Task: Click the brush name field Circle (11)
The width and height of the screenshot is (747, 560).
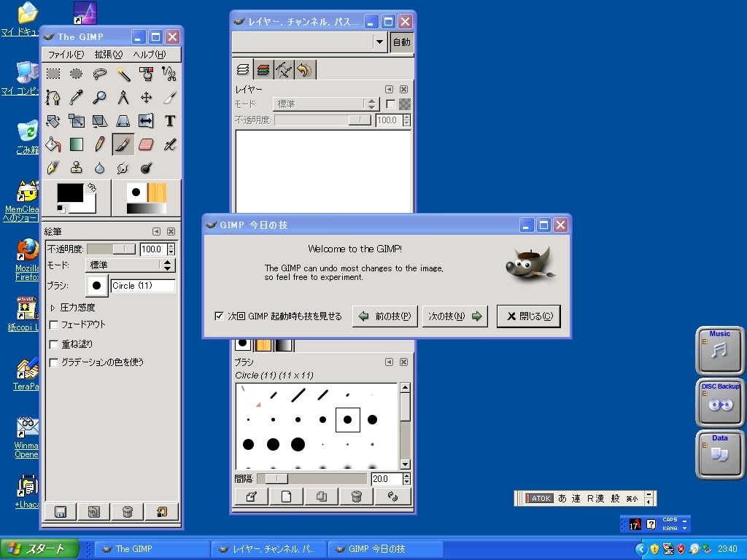Action: tap(143, 286)
